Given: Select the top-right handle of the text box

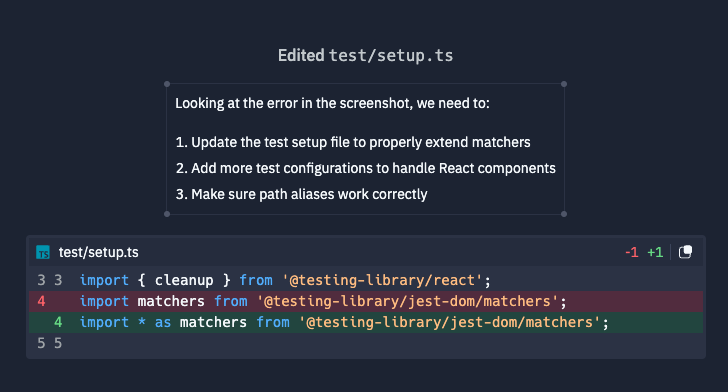Looking at the screenshot, I should [564, 84].
